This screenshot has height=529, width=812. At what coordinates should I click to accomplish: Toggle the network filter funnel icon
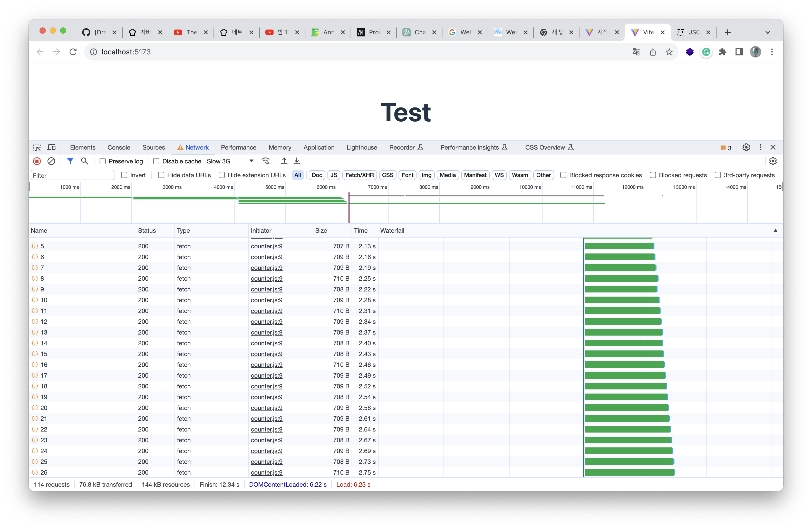click(70, 161)
